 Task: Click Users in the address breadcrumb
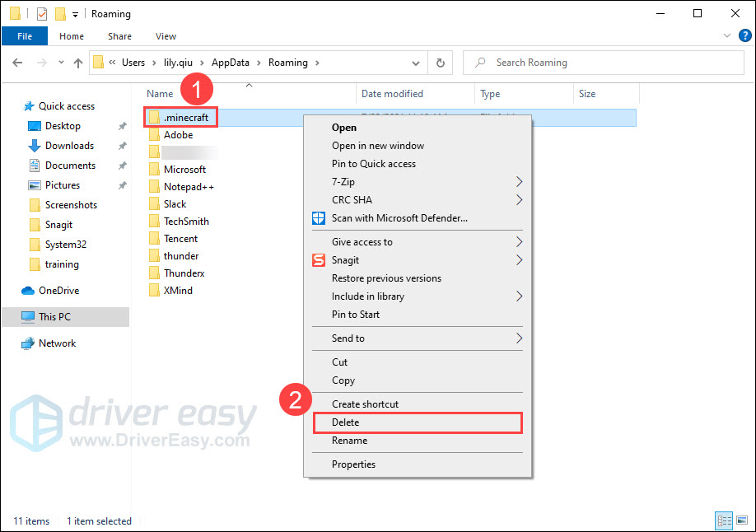pyautogui.click(x=133, y=63)
